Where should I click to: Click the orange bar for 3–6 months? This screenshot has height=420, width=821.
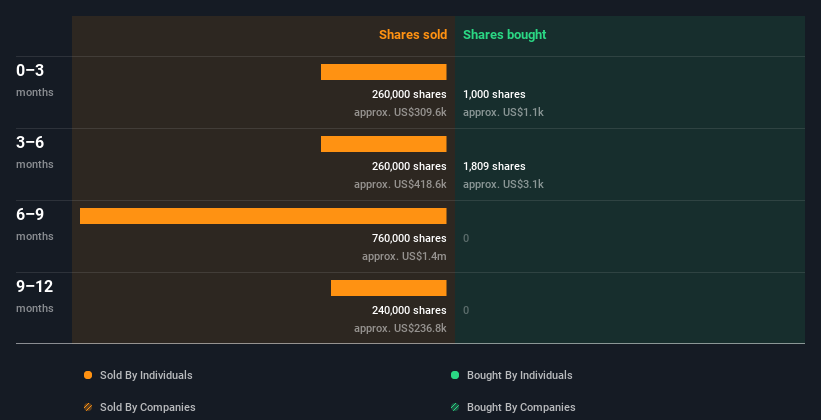coord(383,144)
